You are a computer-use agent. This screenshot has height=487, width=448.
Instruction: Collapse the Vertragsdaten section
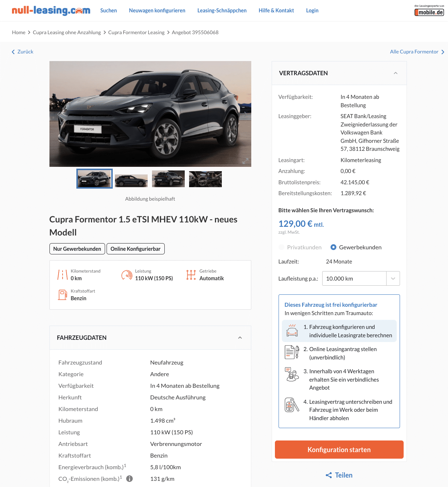[396, 73]
